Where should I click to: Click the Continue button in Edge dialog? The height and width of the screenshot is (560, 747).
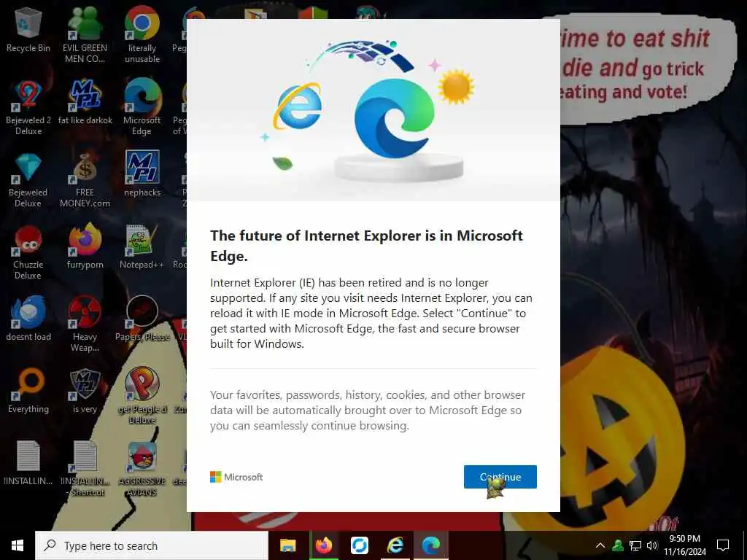(500, 477)
